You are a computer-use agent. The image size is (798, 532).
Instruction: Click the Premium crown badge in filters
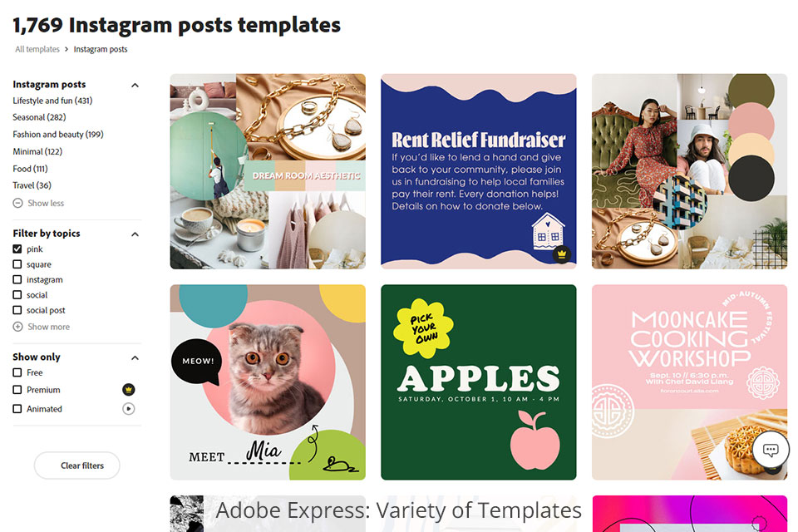129,390
